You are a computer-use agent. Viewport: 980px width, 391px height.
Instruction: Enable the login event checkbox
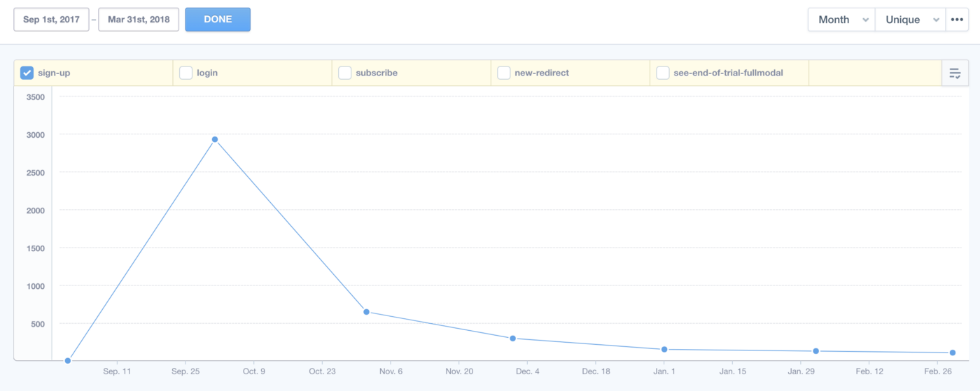185,73
